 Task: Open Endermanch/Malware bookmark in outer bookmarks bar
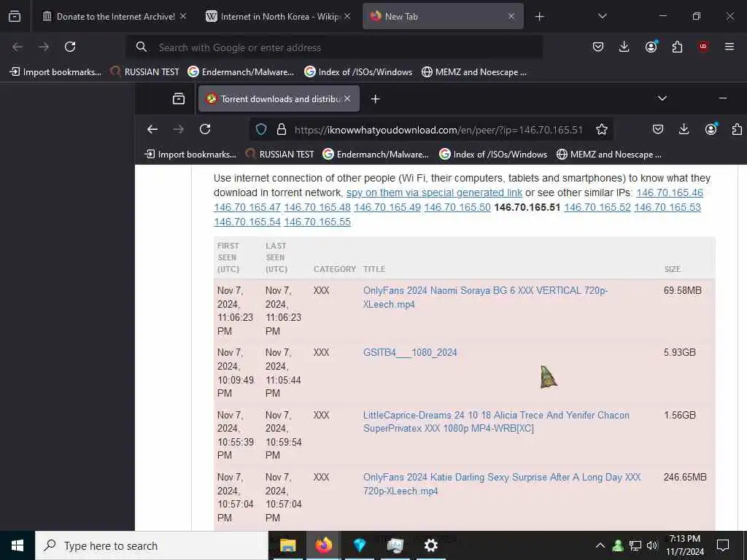click(x=241, y=72)
